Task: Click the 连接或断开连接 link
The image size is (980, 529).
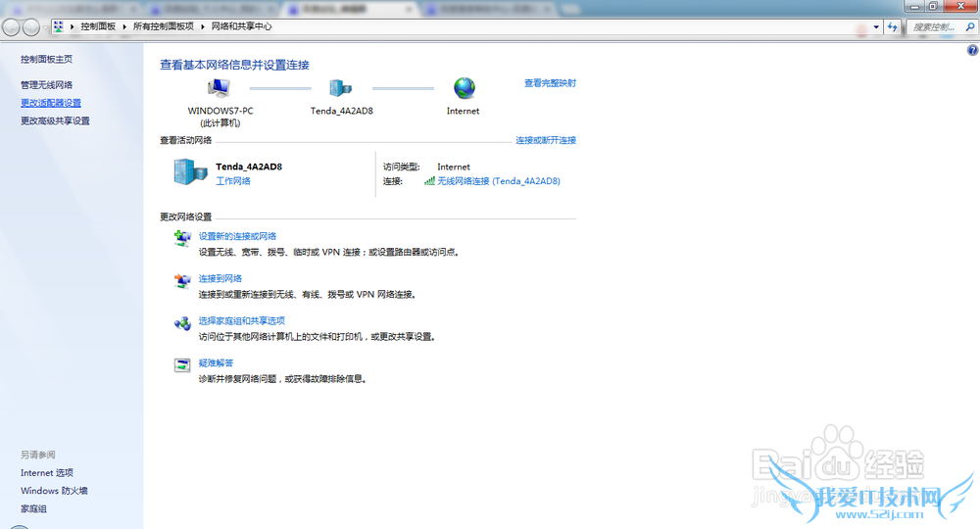Action: (546, 140)
